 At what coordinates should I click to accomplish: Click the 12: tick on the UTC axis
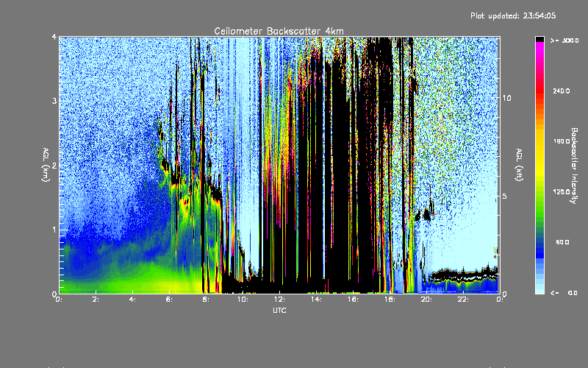[279, 300]
